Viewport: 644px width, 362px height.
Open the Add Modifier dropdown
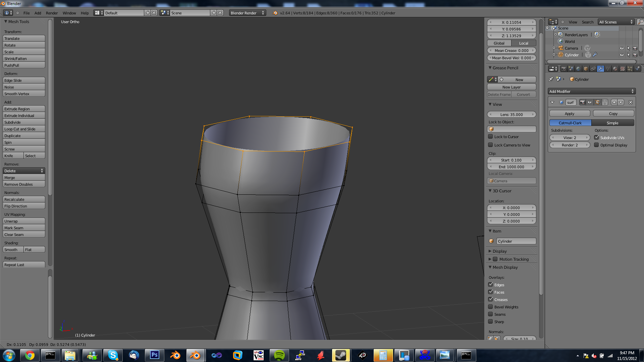tap(591, 91)
